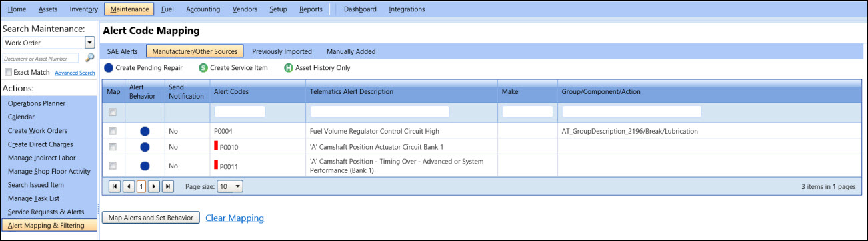Click Map Alerts and Set Behavior button
This screenshot has width=868, height=241.
pyautogui.click(x=151, y=218)
